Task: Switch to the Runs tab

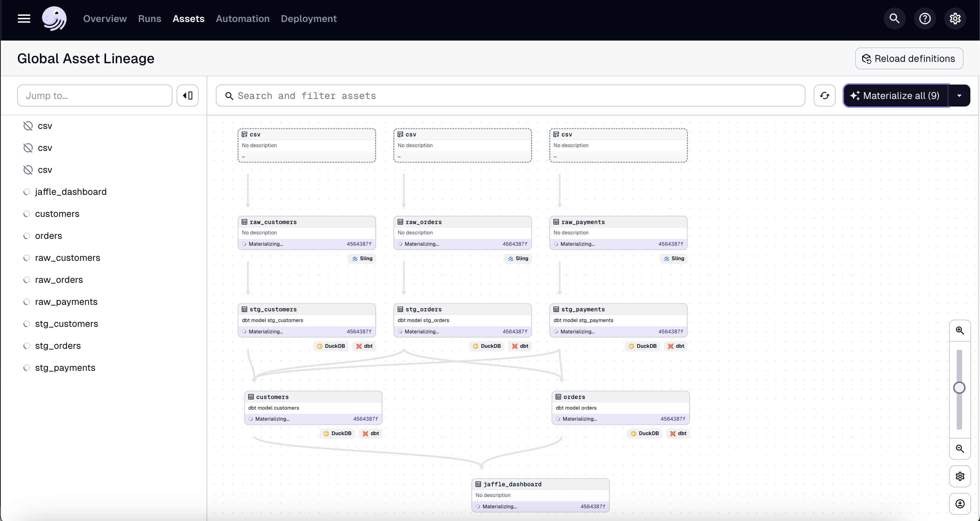Action: click(x=149, y=18)
